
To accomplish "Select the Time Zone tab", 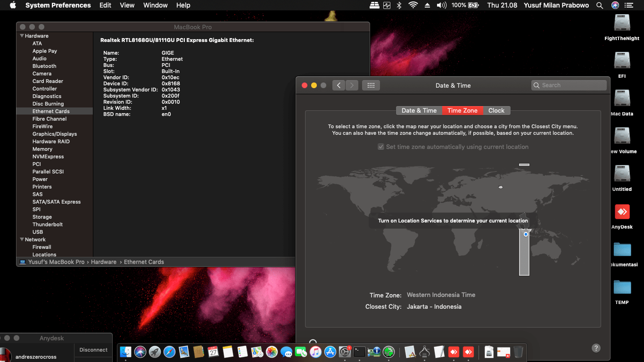I will (462, 110).
